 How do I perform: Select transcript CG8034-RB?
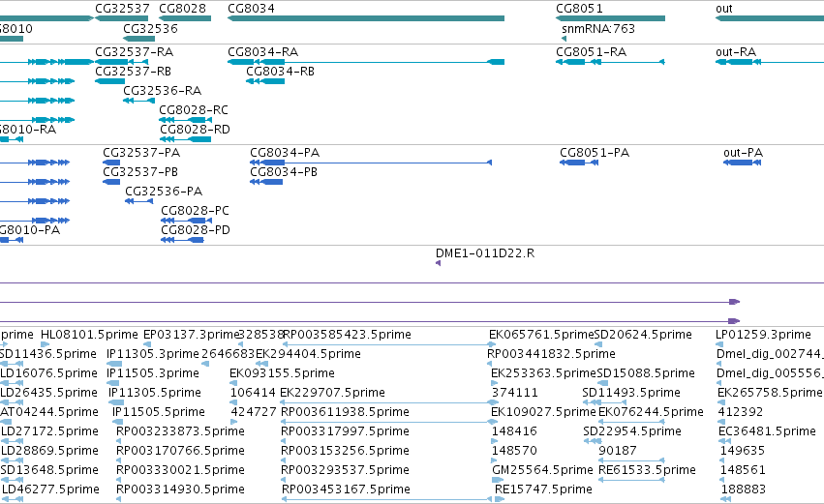point(280,72)
